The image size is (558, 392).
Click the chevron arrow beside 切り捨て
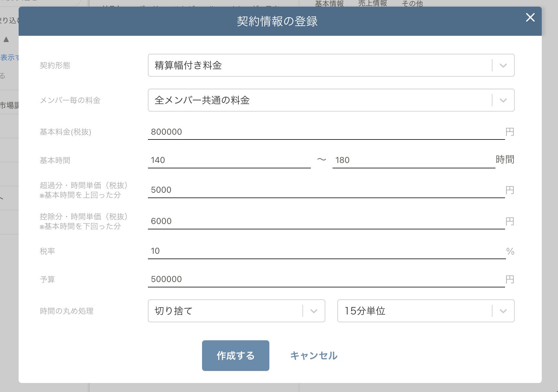click(x=314, y=311)
